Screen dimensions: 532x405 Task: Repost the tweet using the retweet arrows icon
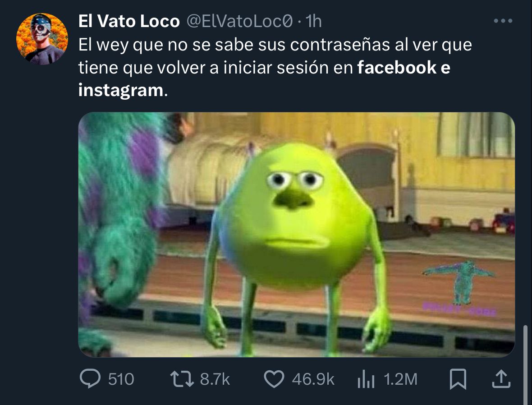tap(182, 379)
